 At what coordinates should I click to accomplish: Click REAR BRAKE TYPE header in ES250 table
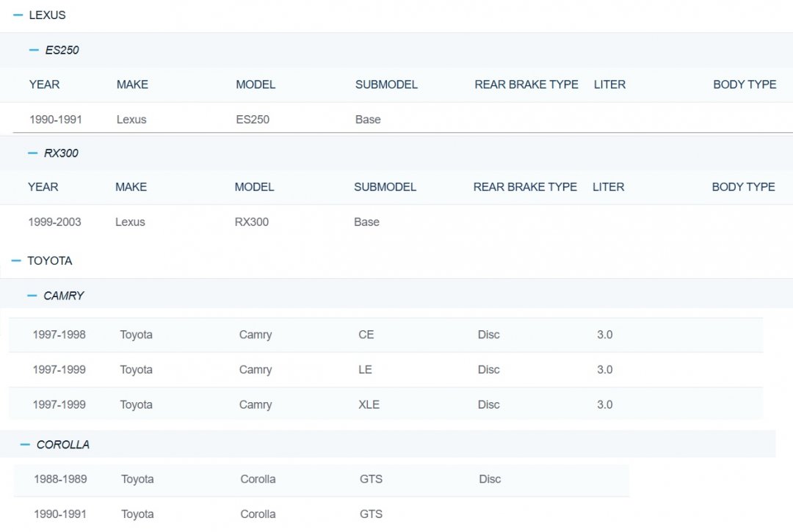click(x=526, y=84)
